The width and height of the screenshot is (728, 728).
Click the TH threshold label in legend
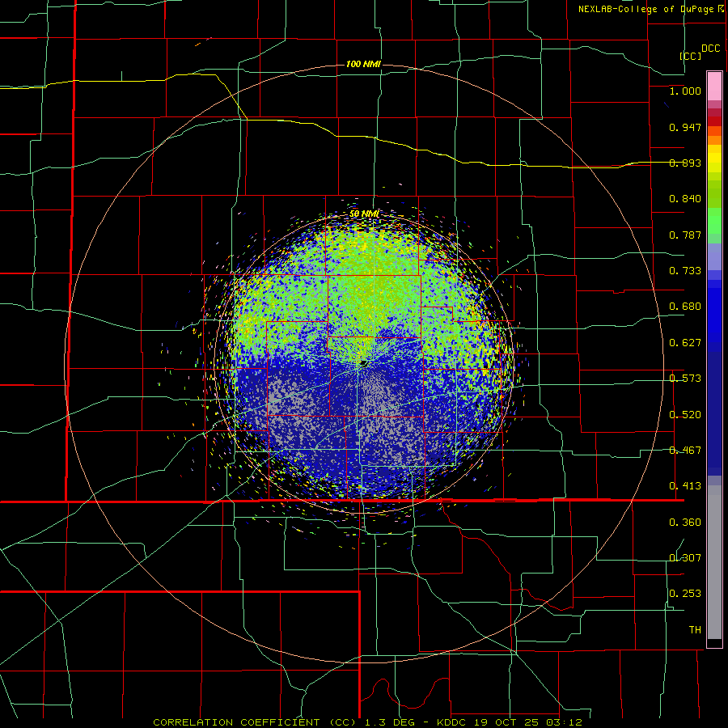(x=695, y=630)
